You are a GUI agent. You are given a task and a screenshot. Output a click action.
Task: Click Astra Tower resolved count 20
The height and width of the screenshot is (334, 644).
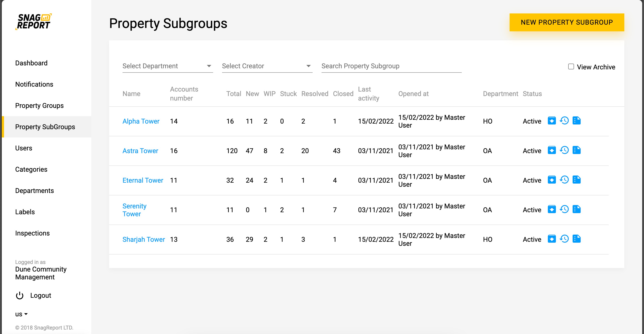point(305,151)
